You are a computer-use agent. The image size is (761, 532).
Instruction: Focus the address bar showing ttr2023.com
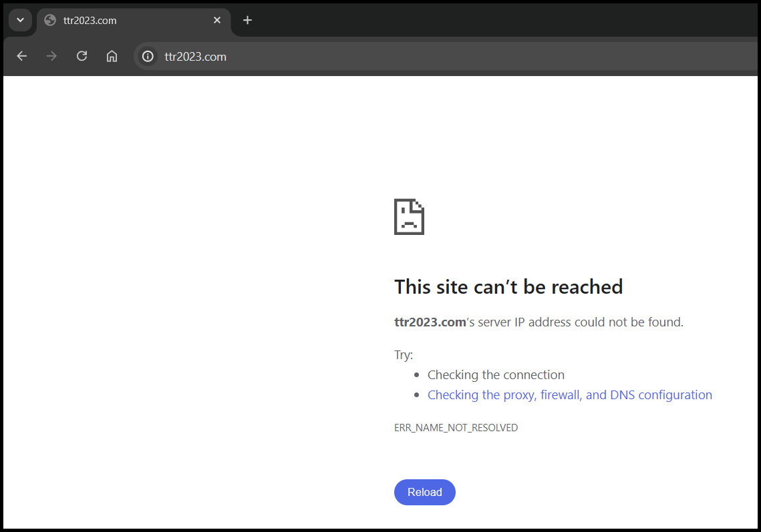(401, 56)
